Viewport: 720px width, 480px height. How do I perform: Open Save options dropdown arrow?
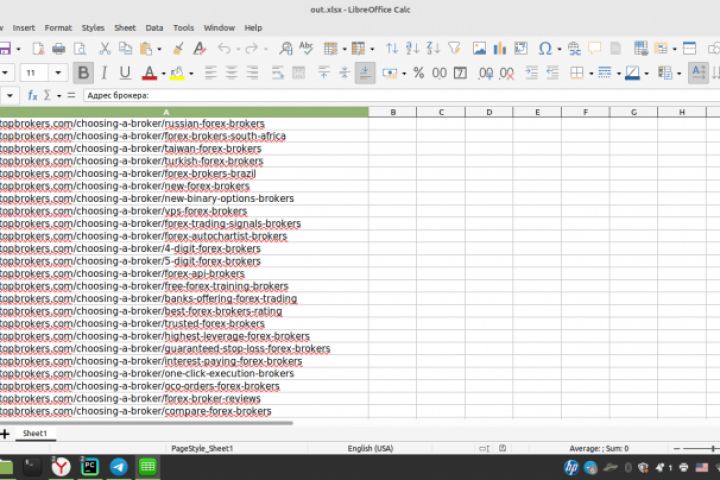point(18,49)
